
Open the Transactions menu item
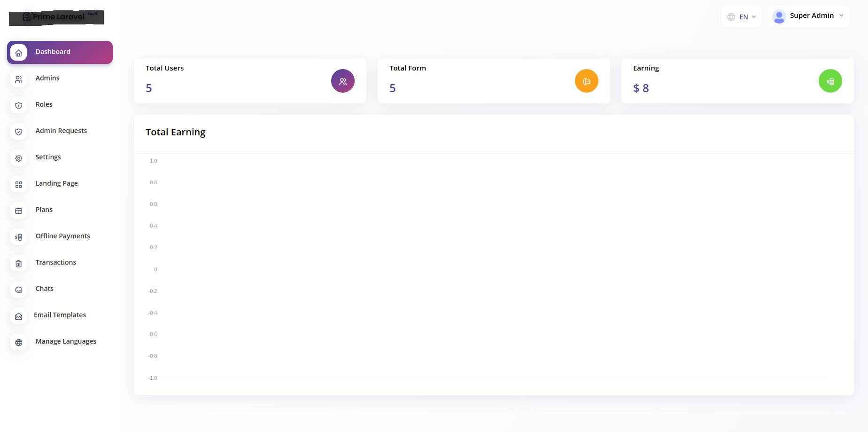click(x=55, y=262)
